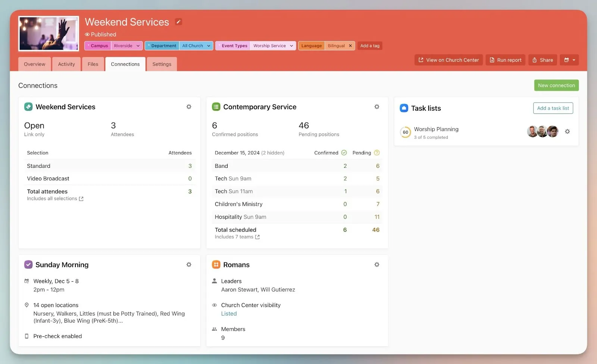Click the pencil edit icon beside Weekend Services title
The image size is (597, 364).
click(x=178, y=22)
